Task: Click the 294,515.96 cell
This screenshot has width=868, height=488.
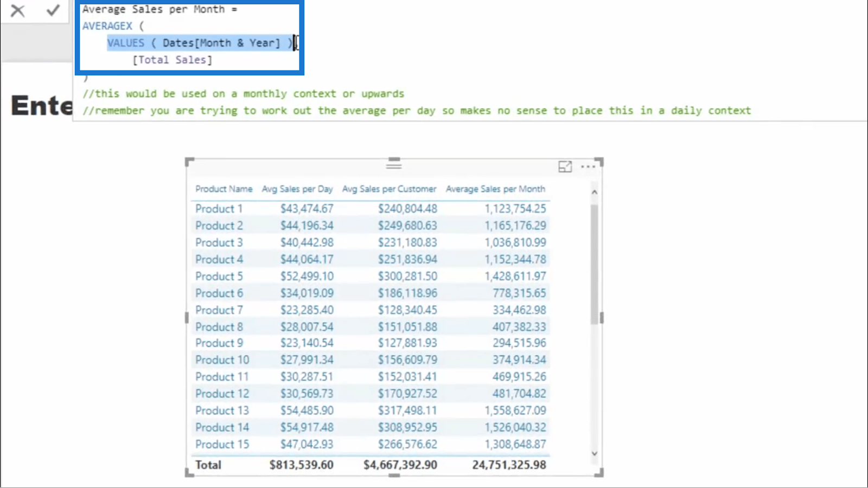Action: click(x=519, y=343)
